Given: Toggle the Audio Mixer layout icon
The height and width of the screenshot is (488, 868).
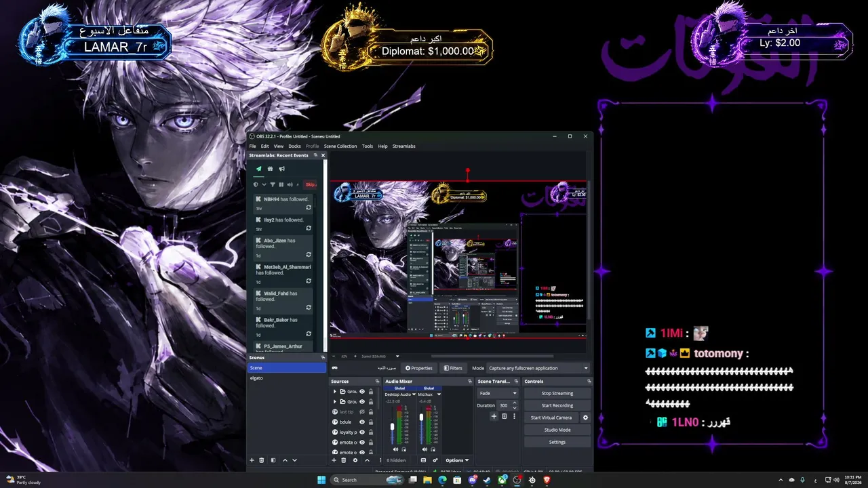Looking at the screenshot, I should tap(423, 460).
